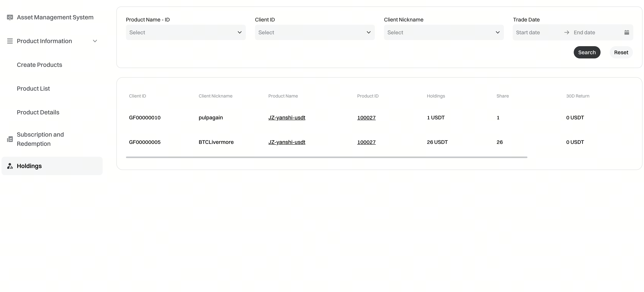This screenshot has width=644, height=292.
Task: Open the Trade Date calendar icon
Action: [627, 33]
